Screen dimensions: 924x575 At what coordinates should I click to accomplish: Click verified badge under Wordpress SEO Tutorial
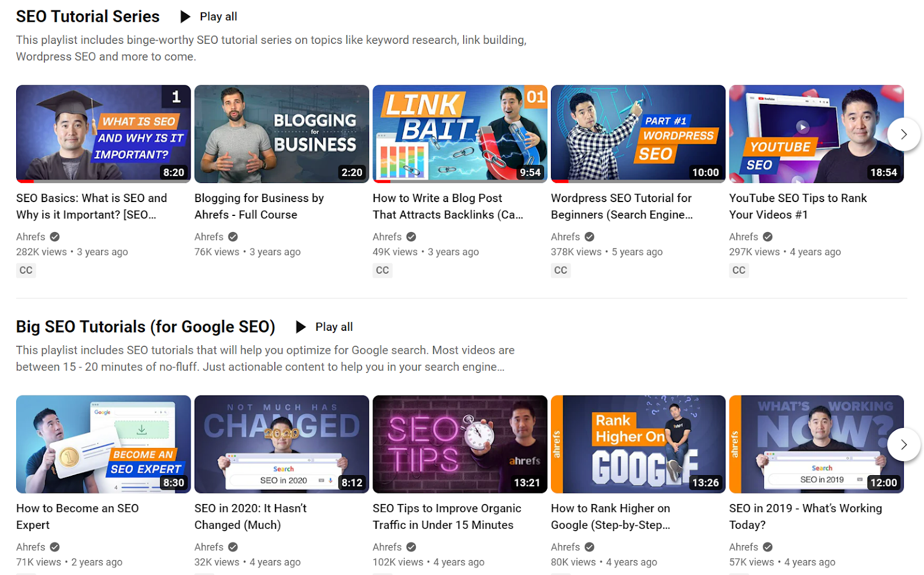pos(589,237)
